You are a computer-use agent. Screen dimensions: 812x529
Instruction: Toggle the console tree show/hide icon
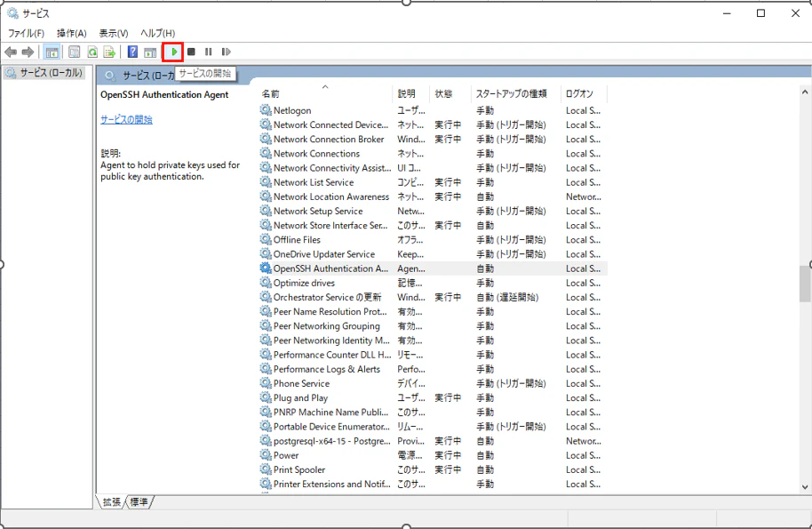point(52,52)
